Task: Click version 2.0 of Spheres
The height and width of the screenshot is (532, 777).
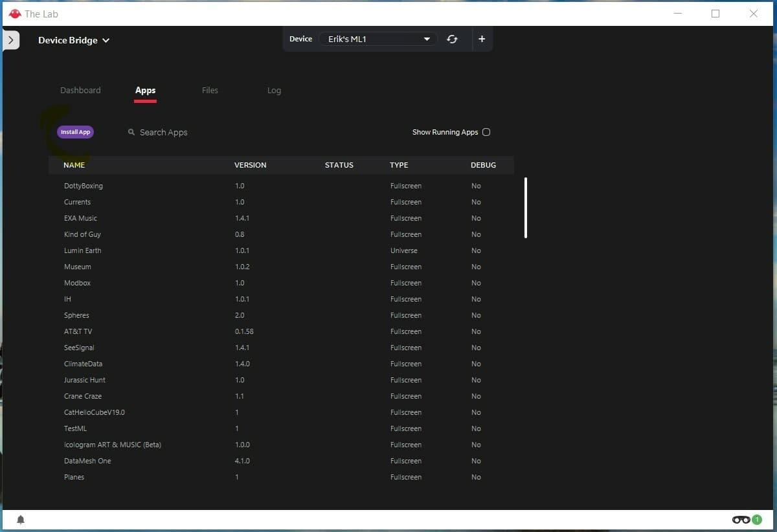Action: pyautogui.click(x=240, y=315)
